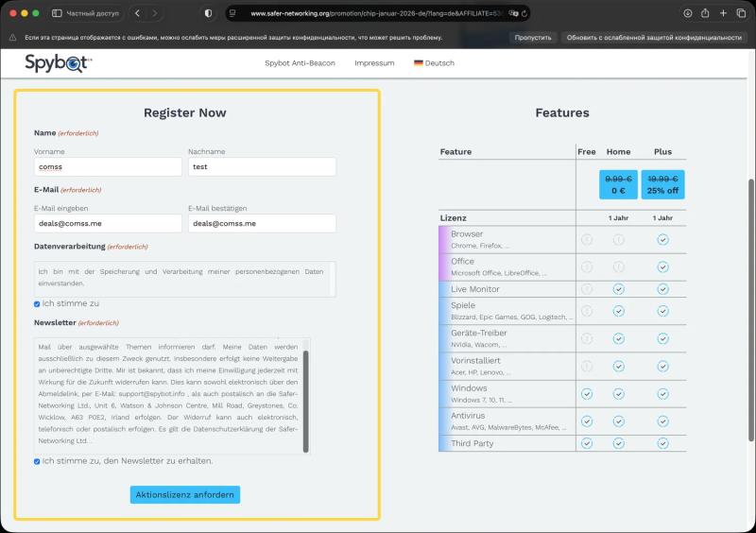
Task: Go back with the browser back arrow
Action: point(138,13)
